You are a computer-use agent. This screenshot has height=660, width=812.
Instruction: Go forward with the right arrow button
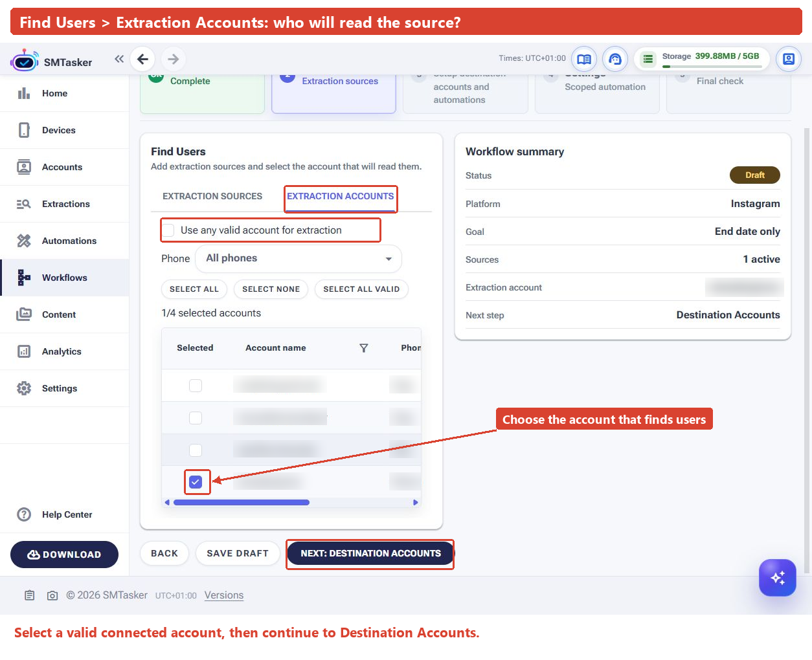(x=173, y=59)
